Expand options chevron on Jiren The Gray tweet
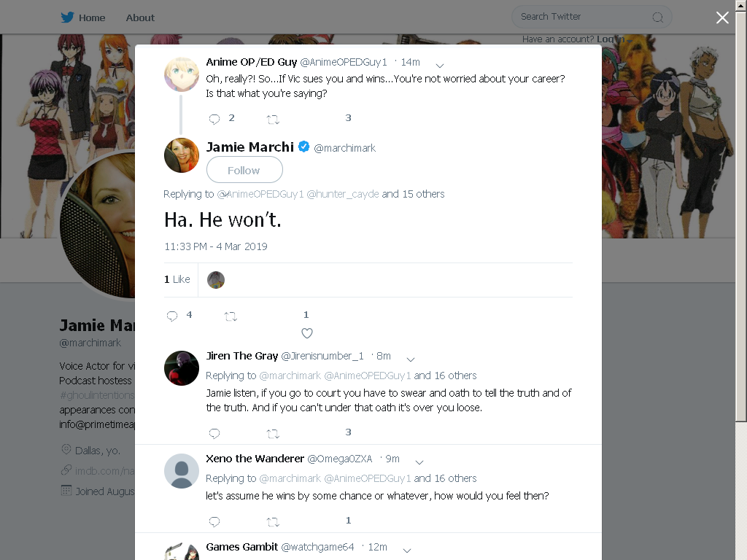This screenshot has height=560, width=747. 411,359
